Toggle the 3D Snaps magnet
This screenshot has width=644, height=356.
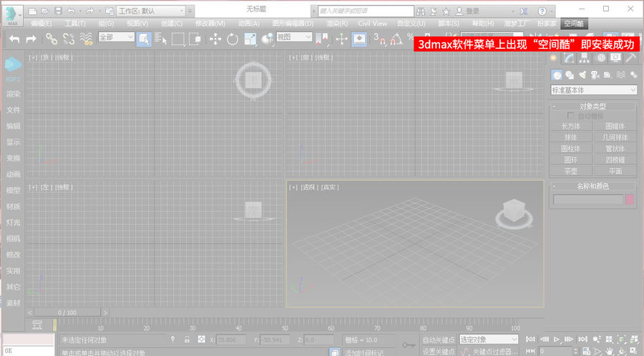380,39
